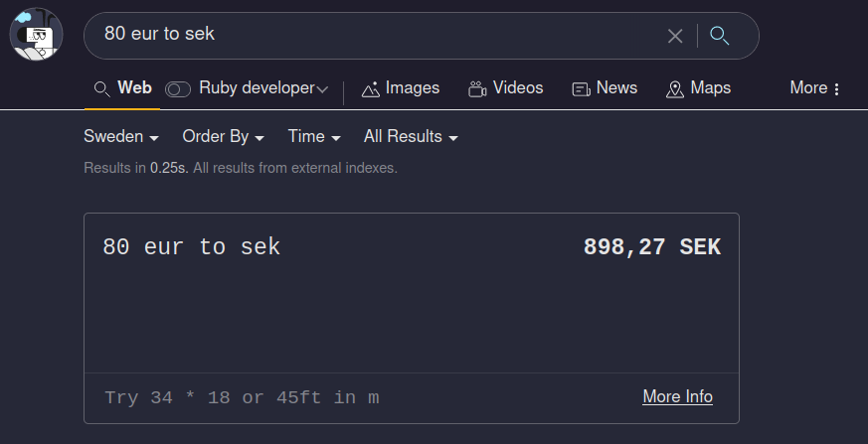Click the search engine mascot logo
Image resolution: width=868 pixels, height=444 pixels.
click(x=36, y=34)
